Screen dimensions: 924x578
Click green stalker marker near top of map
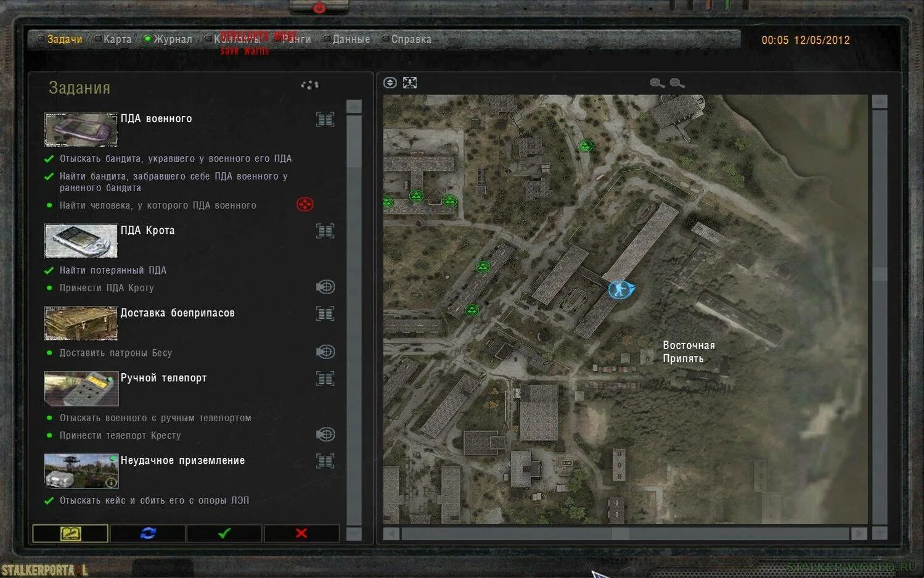click(x=586, y=146)
